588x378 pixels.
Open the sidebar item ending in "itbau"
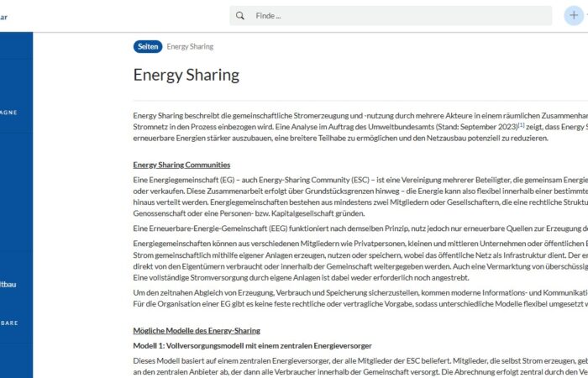(8, 285)
